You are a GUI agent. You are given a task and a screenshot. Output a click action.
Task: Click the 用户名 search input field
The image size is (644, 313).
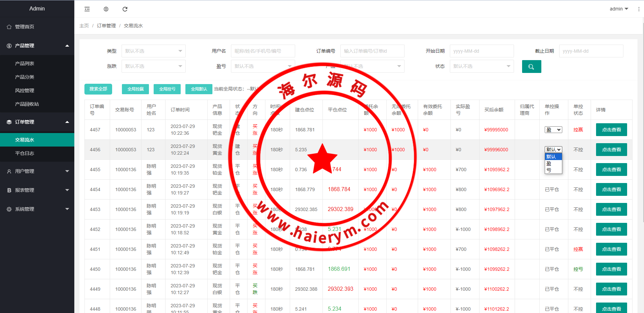pyautogui.click(x=263, y=51)
